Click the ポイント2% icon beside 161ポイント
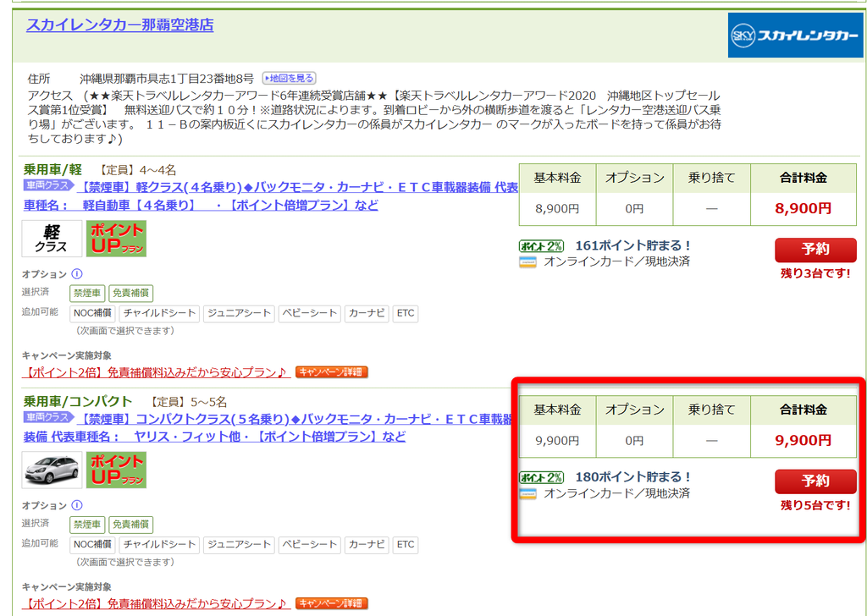 click(541, 246)
